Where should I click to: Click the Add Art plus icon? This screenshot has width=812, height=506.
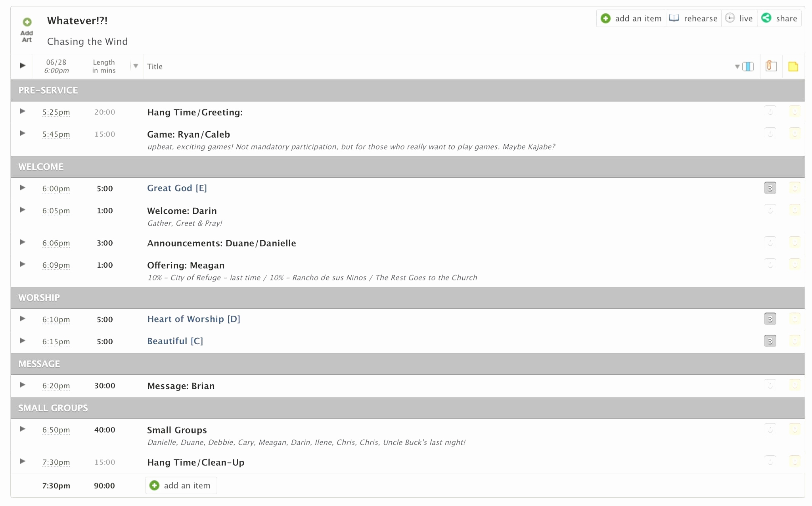tap(27, 22)
